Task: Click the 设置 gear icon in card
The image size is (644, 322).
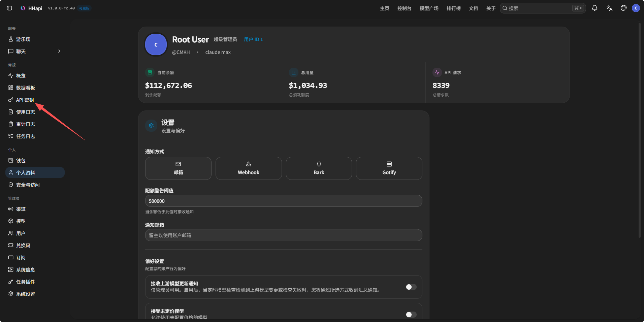Action: click(151, 126)
